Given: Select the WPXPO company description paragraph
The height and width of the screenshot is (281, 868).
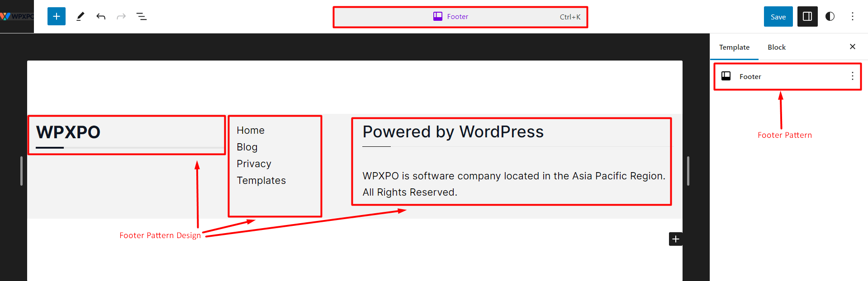Looking at the screenshot, I should 514,184.
